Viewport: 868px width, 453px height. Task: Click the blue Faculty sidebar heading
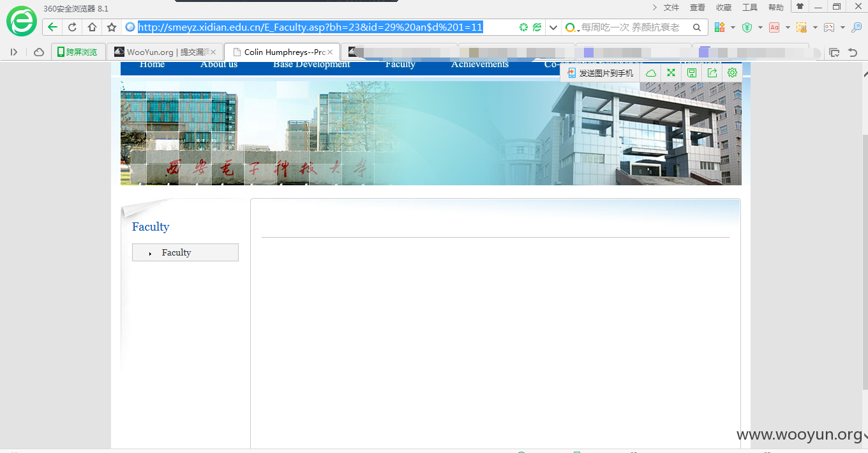[151, 227]
